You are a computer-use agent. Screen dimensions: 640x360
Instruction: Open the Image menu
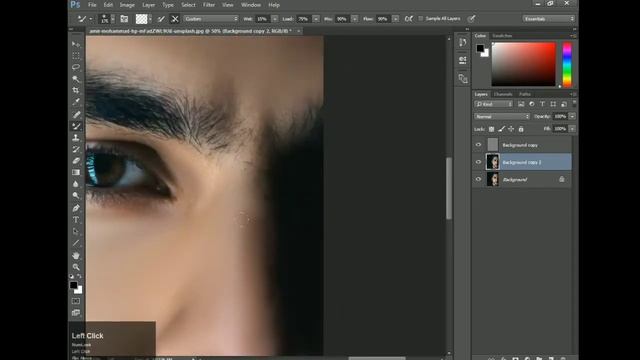click(127, 5)
